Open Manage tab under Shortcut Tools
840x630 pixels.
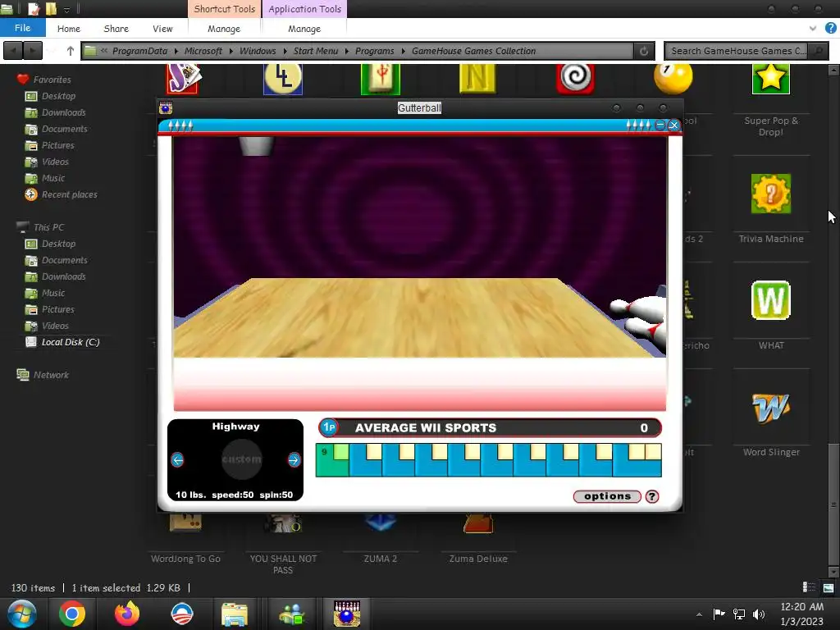pyautogui.click(x=224, y=29)
